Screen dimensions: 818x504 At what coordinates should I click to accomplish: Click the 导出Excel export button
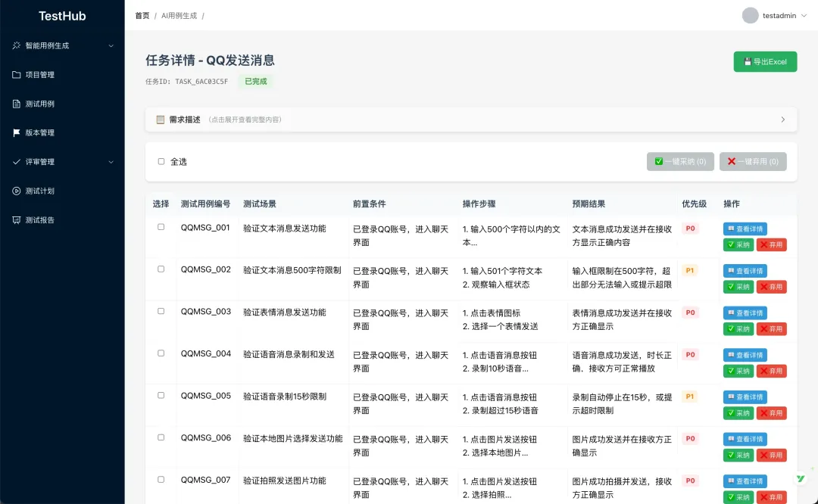tap(765, 61)
